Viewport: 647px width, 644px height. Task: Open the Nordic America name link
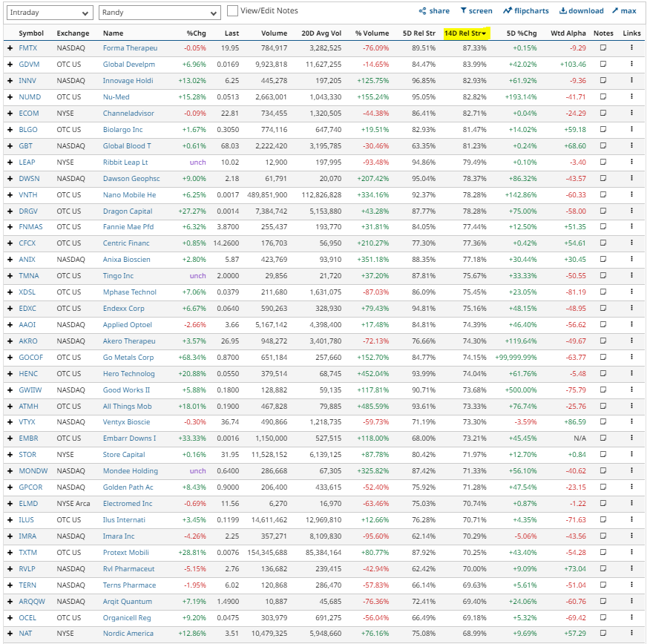pos(128,634)
